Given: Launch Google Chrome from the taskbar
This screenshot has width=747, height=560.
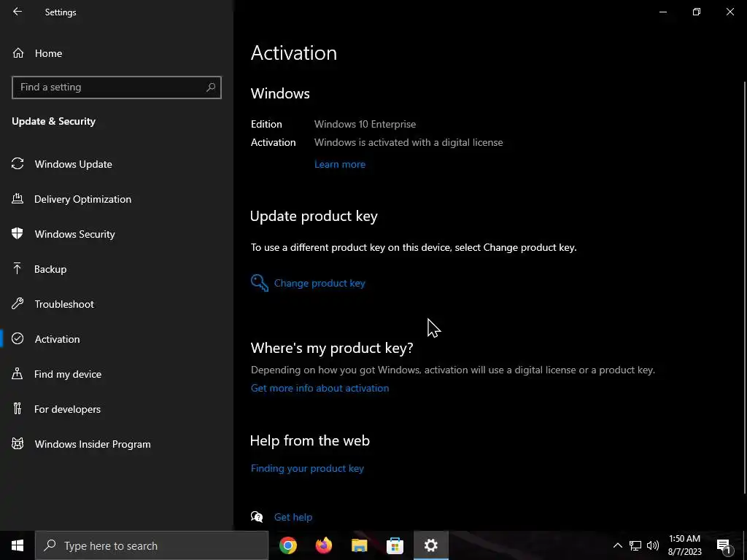Looking at the screenshot, I should (288, 545).
